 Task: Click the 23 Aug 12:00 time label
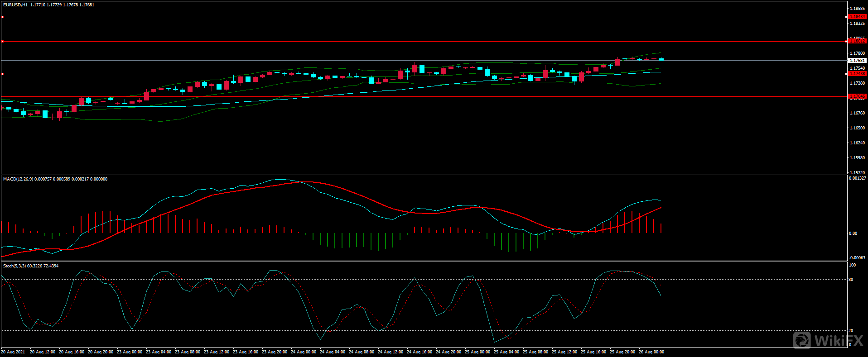tap(217, 352)
